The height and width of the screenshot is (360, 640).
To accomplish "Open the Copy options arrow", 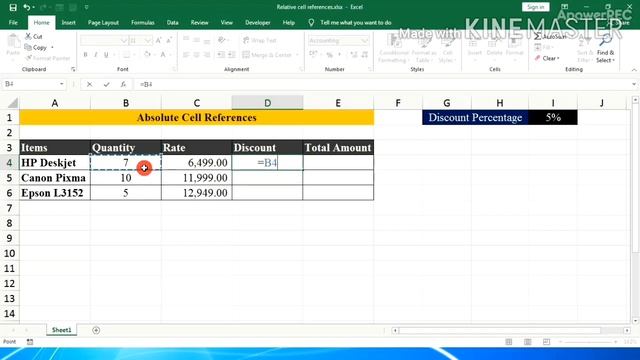I will point(52,48).
